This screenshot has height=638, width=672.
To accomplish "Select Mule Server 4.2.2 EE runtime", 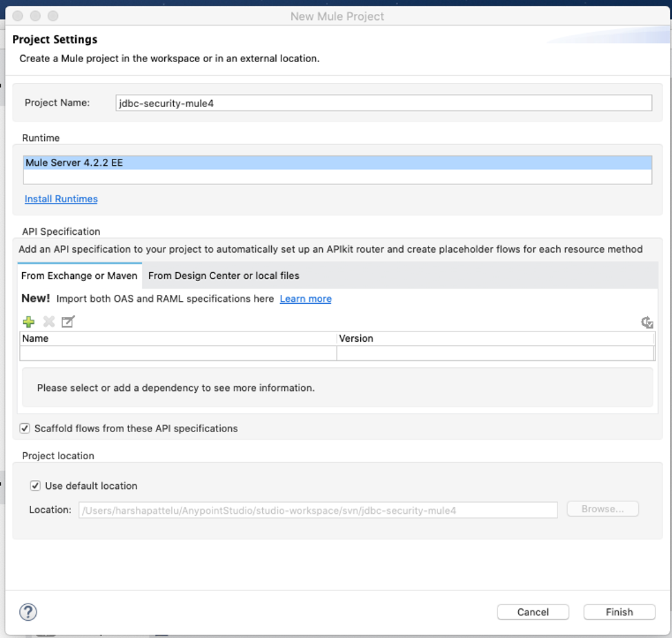I will click(337, 164).
